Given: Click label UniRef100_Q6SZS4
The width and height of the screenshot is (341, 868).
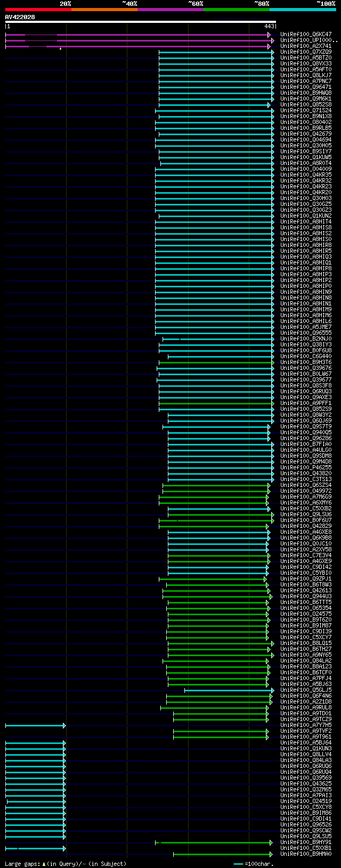Looking at the screenshot, I should [306, 485].
